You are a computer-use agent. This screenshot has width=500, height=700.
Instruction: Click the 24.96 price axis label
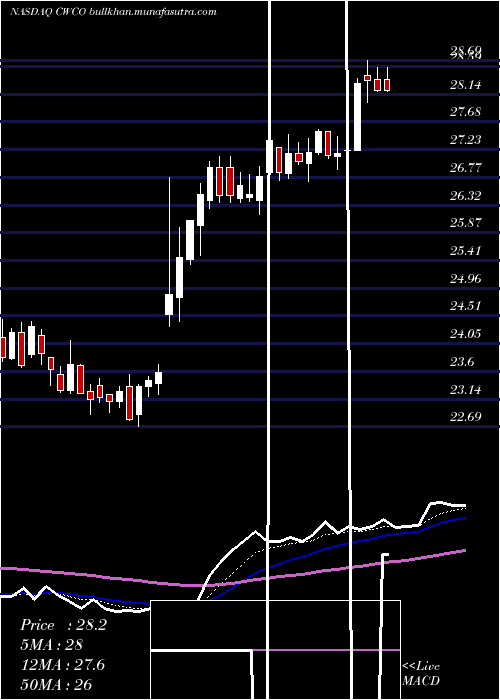pos(465,279)
